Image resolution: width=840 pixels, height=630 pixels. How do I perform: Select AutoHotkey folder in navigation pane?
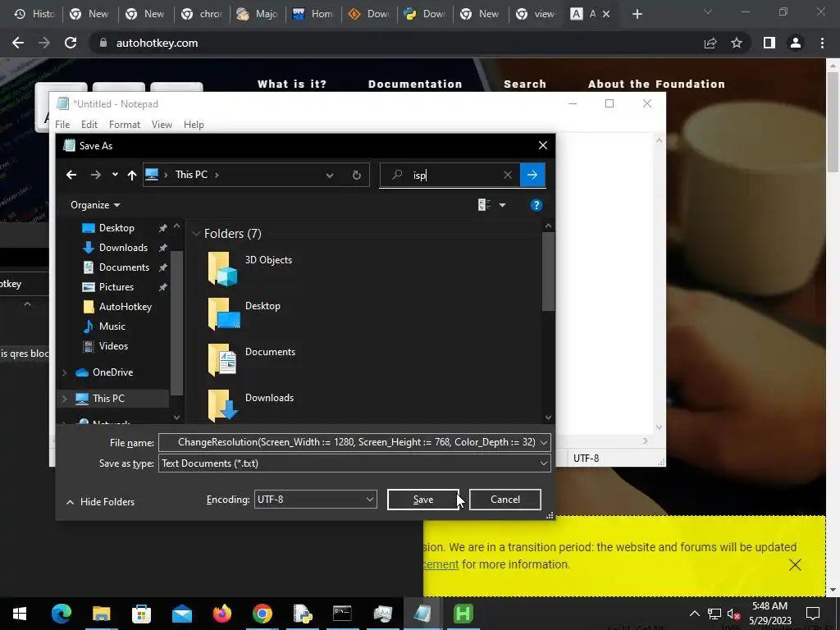[125, 307]
